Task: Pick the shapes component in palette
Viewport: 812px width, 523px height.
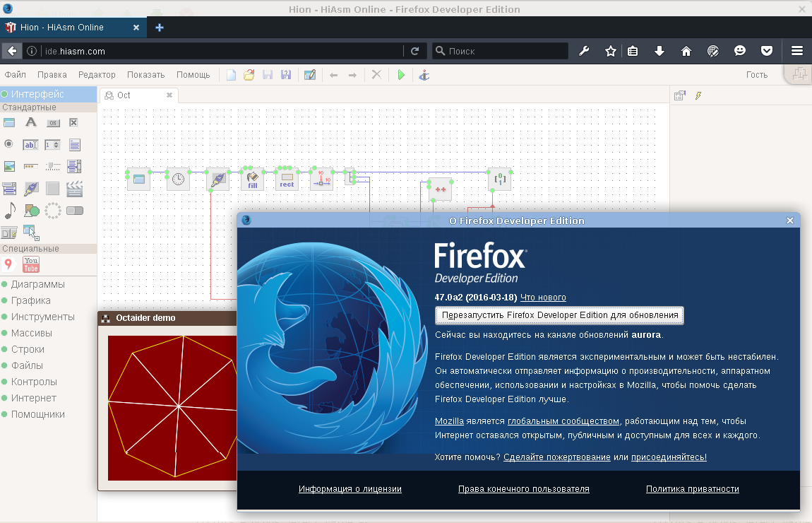Action: (x=32, y=211)
